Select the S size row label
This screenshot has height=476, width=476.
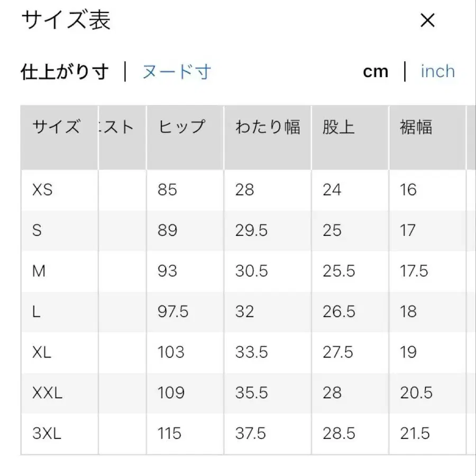tap(37, 230)
